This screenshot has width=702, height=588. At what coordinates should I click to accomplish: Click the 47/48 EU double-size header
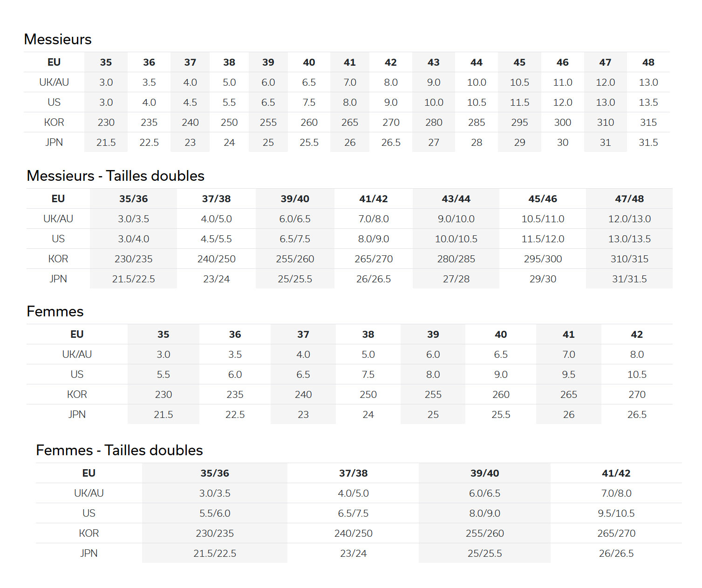tap(629, 199)
